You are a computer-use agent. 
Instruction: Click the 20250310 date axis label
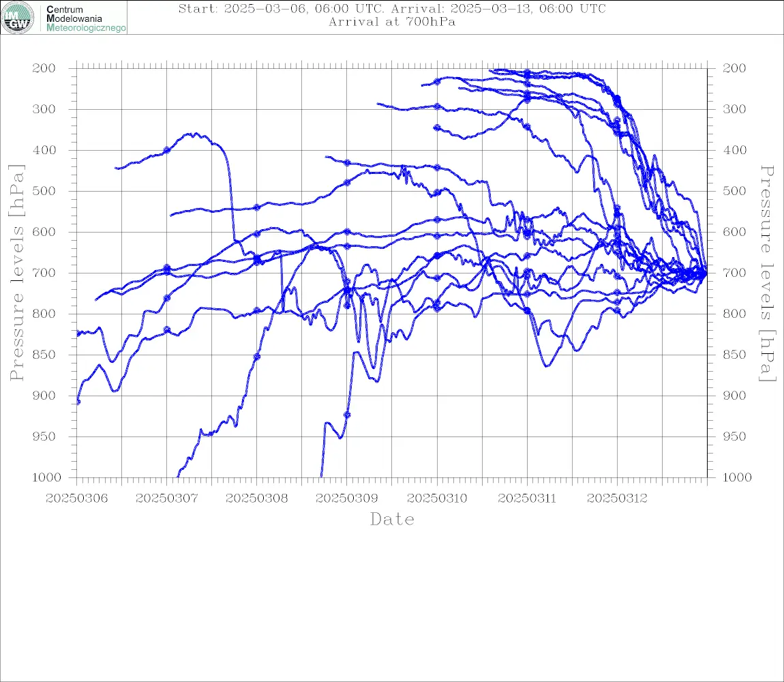coord(437,499)
